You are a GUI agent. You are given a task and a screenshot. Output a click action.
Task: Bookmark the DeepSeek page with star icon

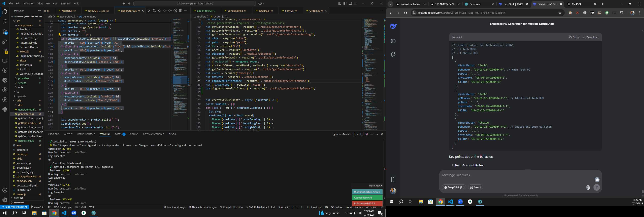tap(560, 13)
